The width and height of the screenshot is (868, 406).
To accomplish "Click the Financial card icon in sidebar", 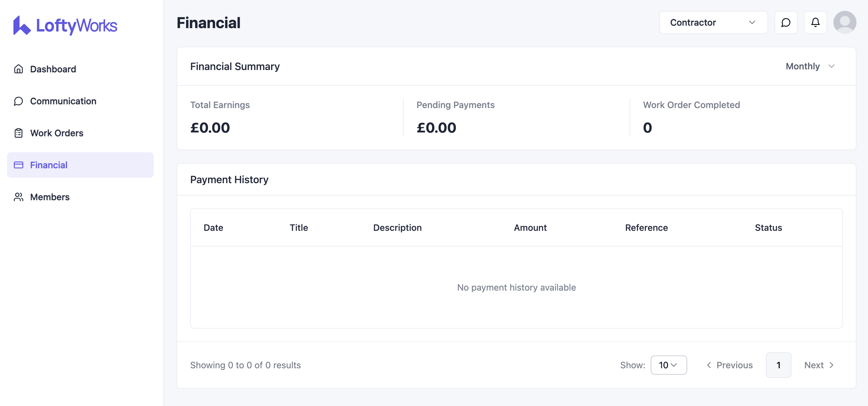I will coord(19,165).
